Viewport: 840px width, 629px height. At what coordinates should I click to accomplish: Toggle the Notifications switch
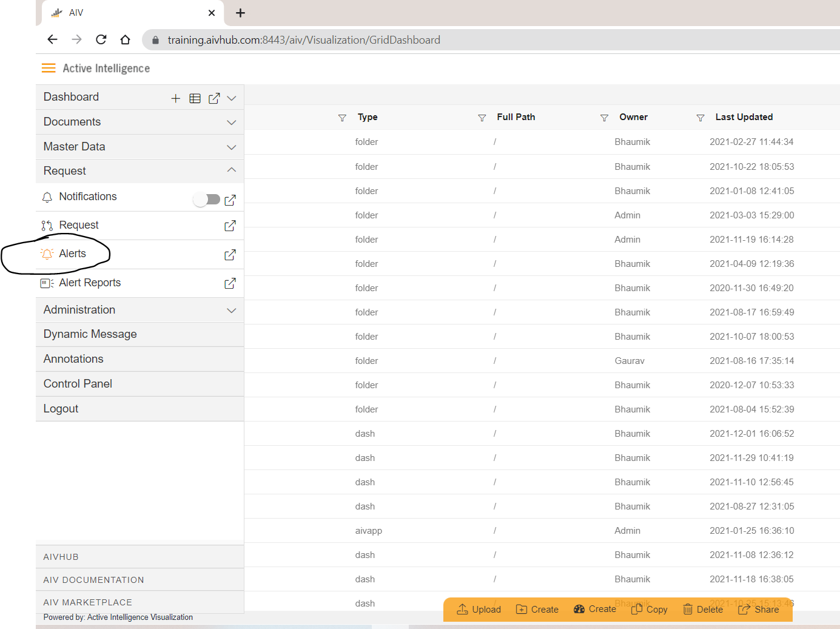(207, 200)
